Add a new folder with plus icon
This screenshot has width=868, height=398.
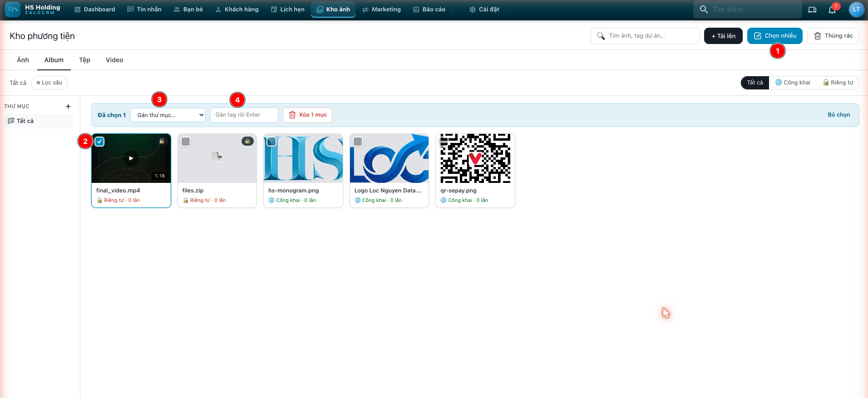[68, 107]
